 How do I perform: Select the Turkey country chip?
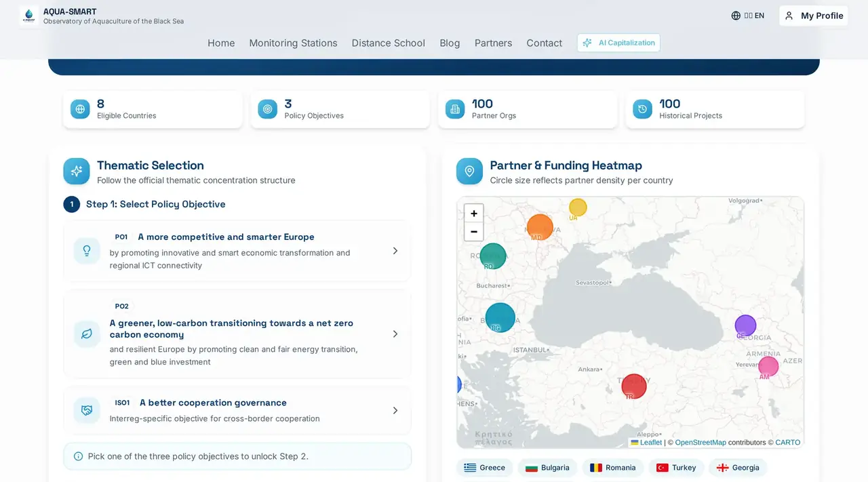[676, 468]
